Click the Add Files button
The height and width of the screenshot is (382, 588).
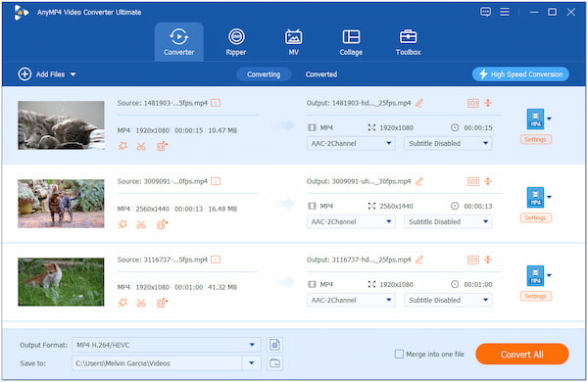[41, 74]
